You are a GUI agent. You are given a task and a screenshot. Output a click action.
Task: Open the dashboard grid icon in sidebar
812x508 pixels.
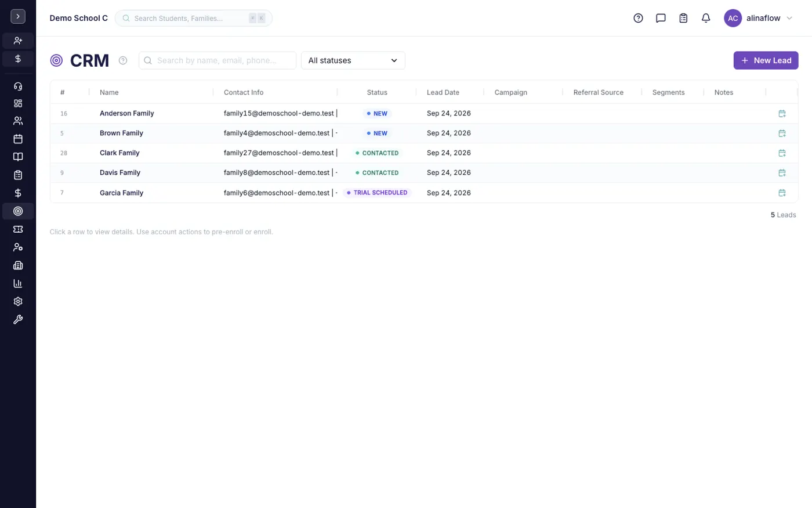18,103
